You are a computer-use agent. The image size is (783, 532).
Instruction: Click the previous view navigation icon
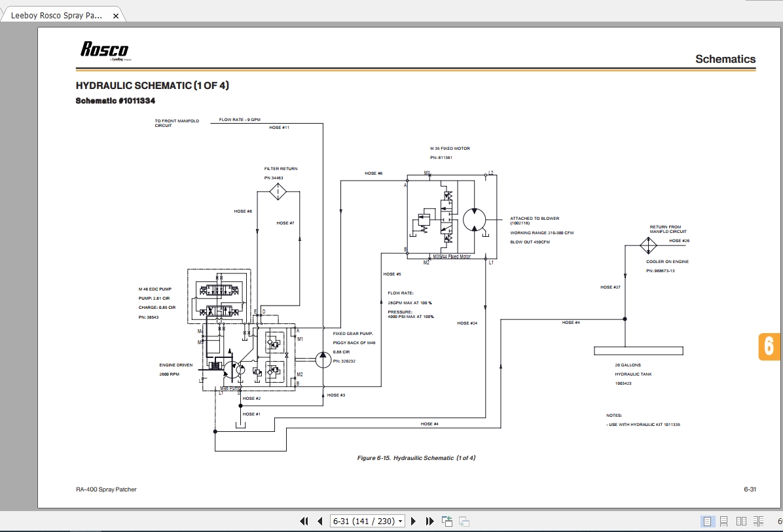point(447,521)
